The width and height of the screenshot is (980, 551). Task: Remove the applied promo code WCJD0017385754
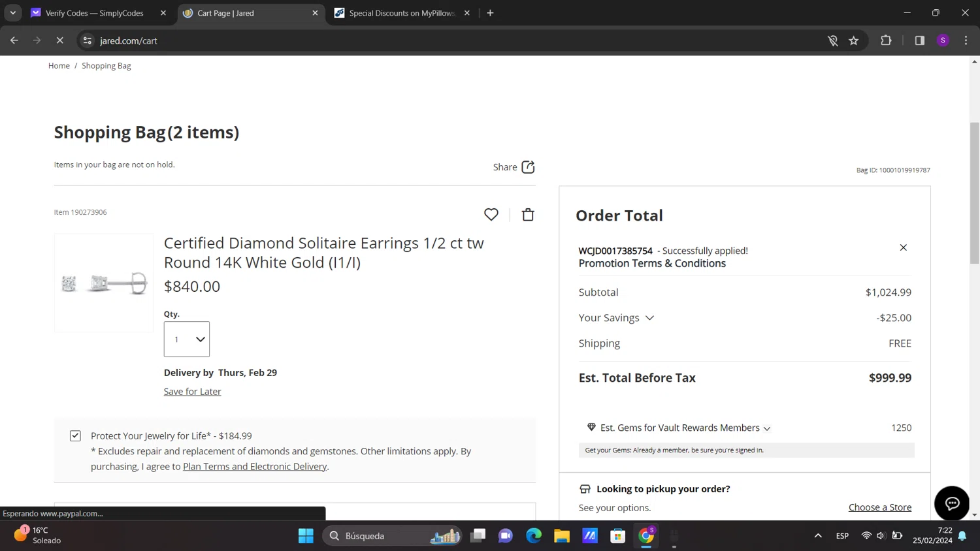coord(904,247)
